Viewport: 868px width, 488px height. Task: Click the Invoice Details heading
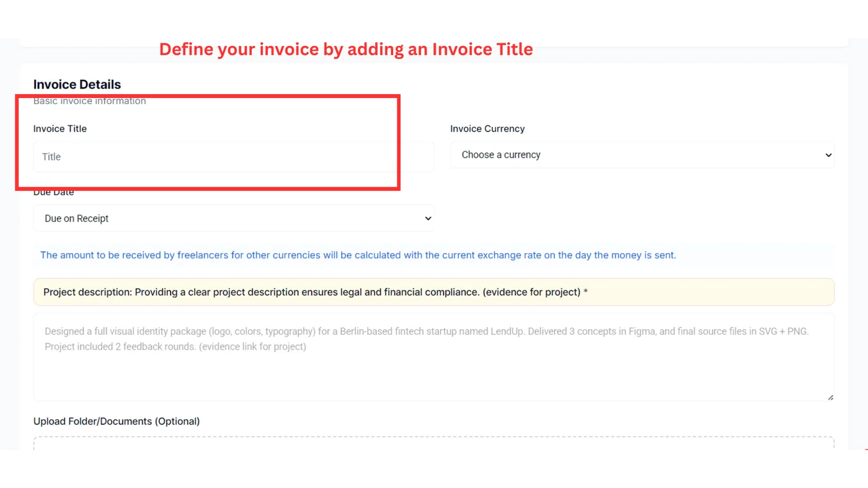pos(77,84)
